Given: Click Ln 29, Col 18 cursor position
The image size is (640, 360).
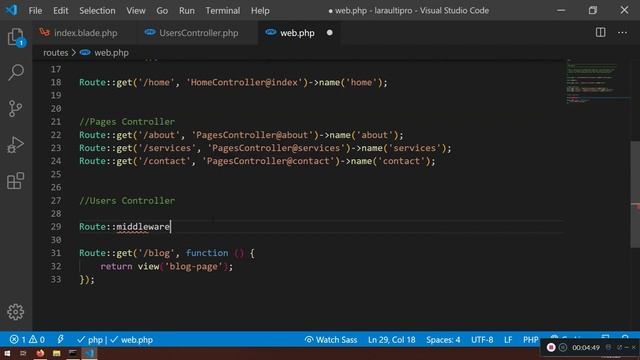Looking at the screenshot, I should coord(391,340).
